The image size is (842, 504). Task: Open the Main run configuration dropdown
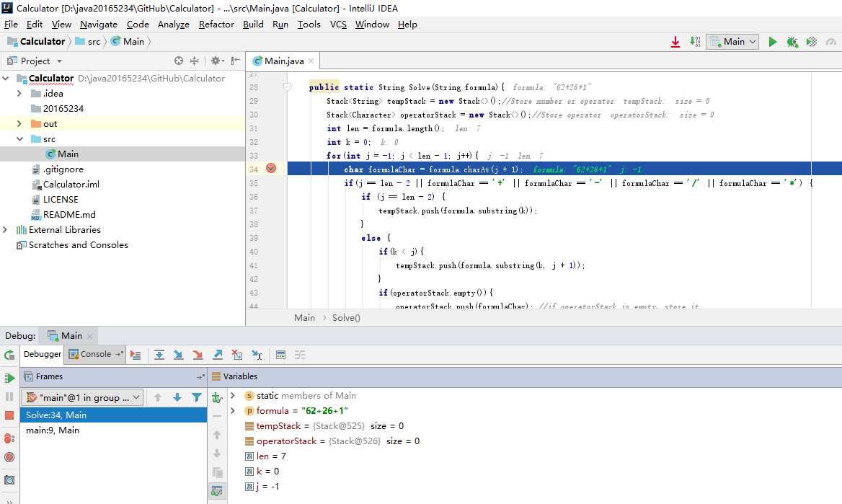pos(732,41)
